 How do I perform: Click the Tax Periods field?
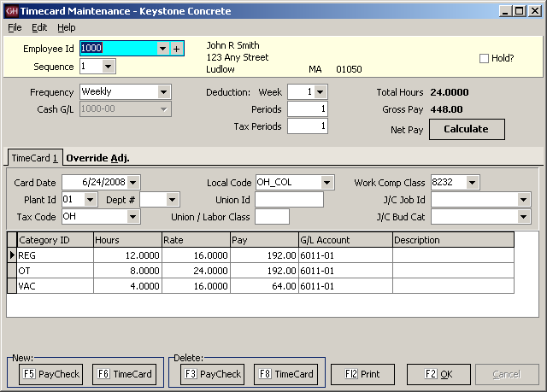(308, 126)
